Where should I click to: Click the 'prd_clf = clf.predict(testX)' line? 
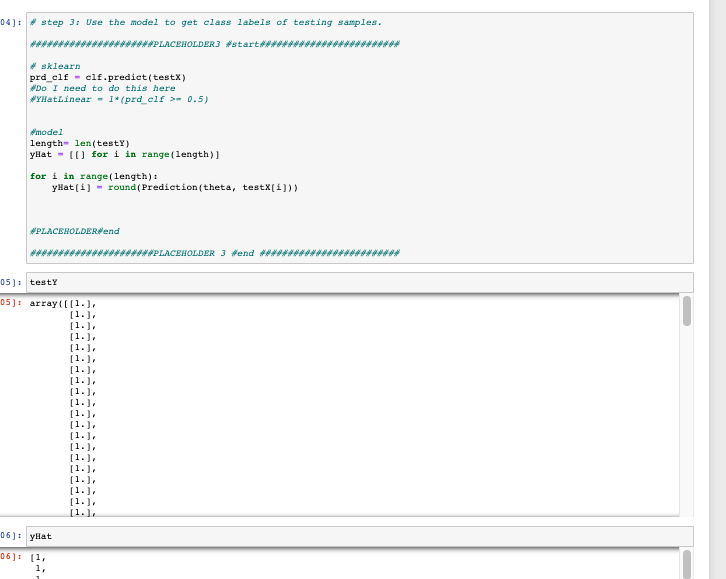[x=108, y=77]
